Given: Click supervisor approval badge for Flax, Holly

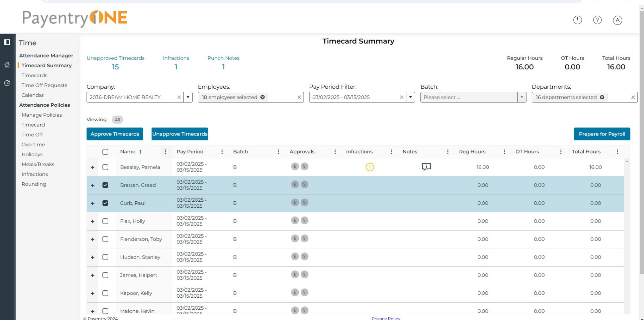Looking at the screenshot, I should coord(304,221).
